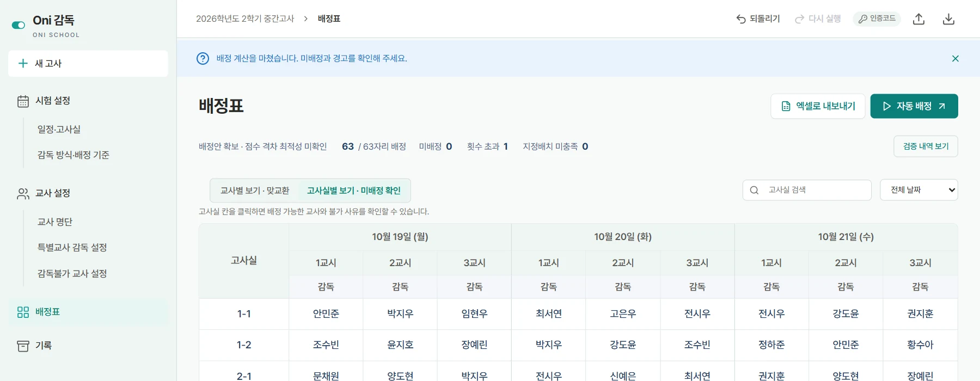Click the plus icon for 새 고사
The height and width of the screenshot is (381, 980).
tap(23, 64)
